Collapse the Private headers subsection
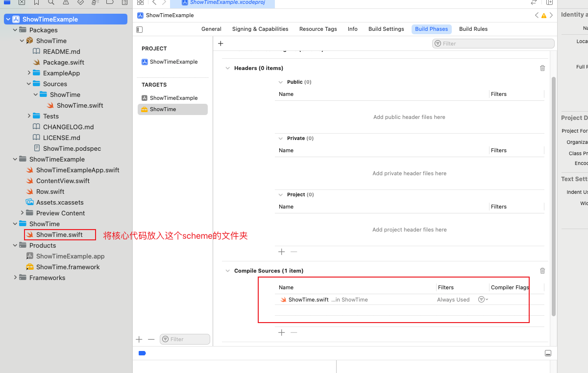The height and width of the screenshot is (373, 588). click(281, 139)
